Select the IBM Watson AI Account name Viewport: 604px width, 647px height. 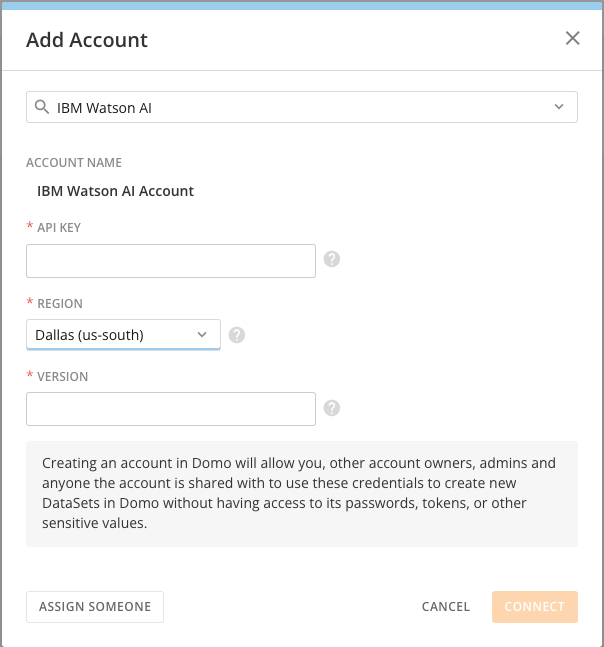pyautogui.click(x=115, y=191)
